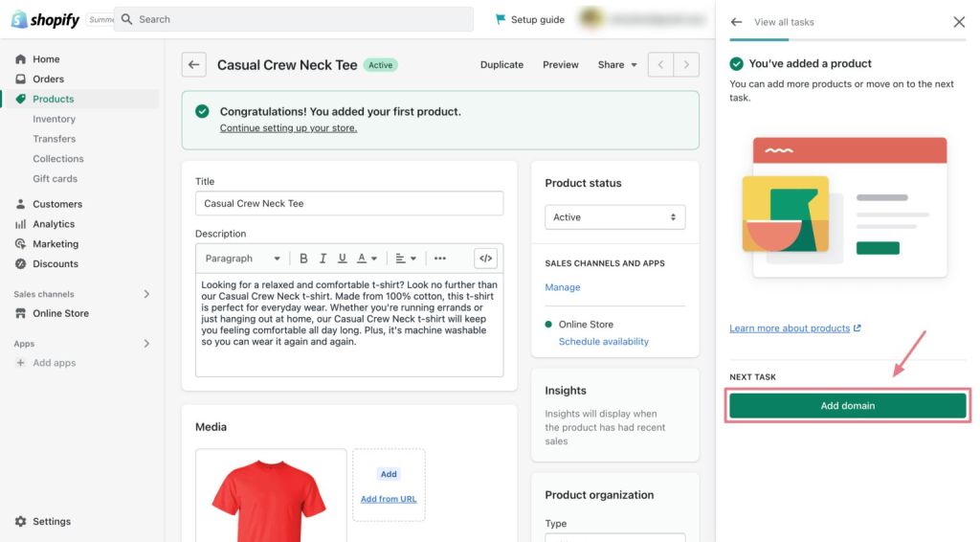Click the Bold formatting icon
The height and width of the screenshot is (542, 980).
coord(303,259)
